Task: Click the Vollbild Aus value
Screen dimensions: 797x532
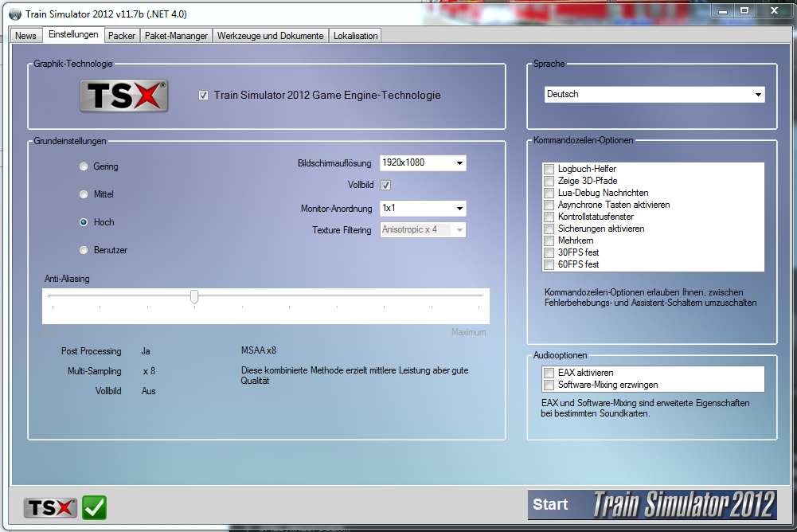Action: click(148, 391)
